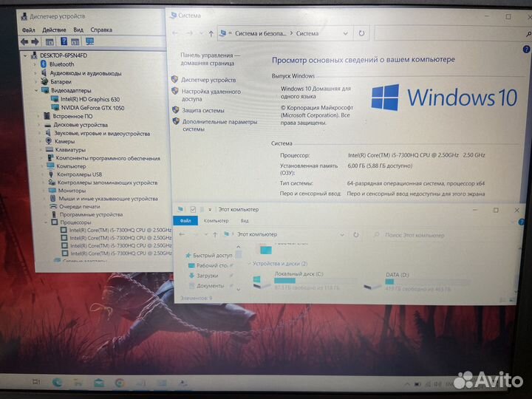Select the Батареи battery icon
Screen dimensions: 532x399
pos(44,81)
